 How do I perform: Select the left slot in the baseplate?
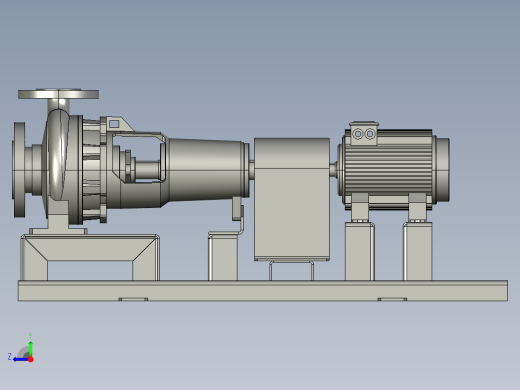(133, 299)
